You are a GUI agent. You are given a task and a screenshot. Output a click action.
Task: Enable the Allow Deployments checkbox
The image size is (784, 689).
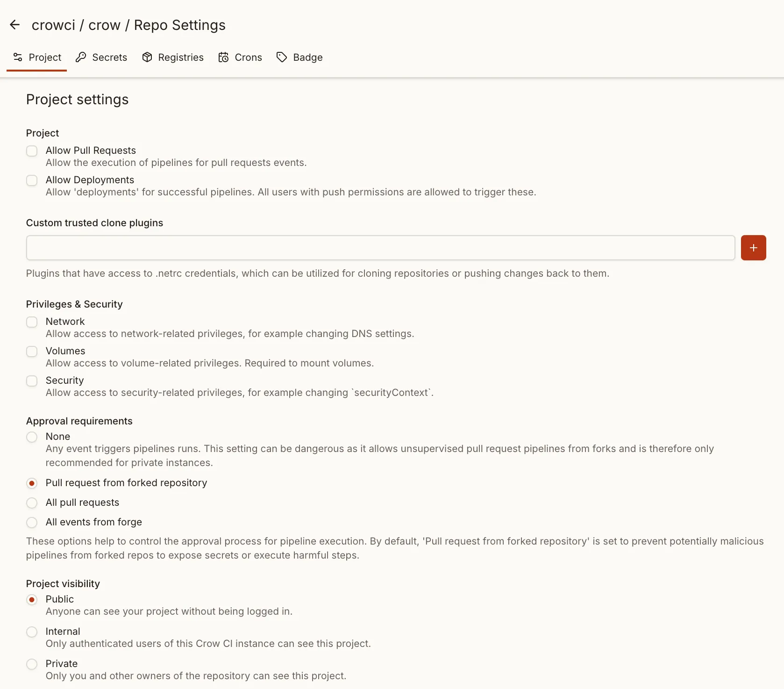(x=31, y=180)
